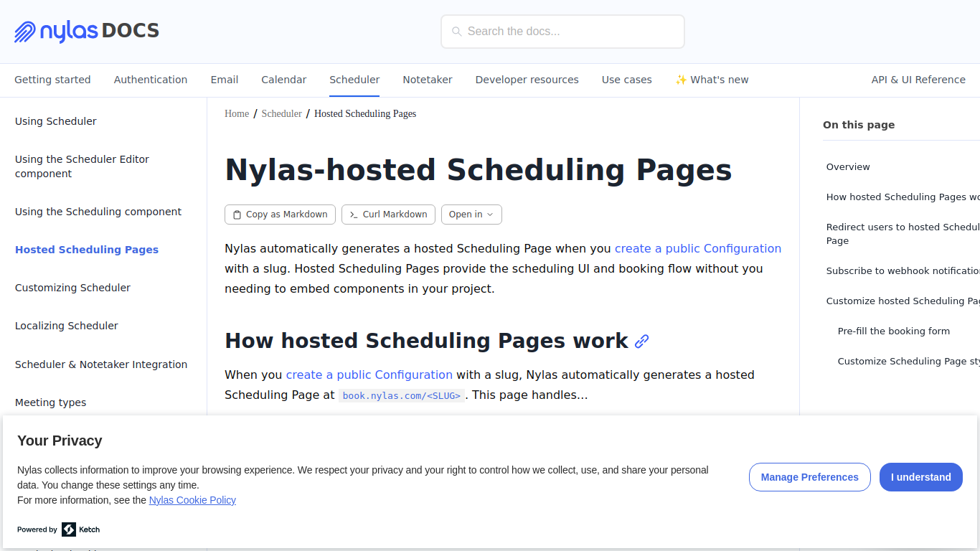Viewport: 980px width, 551px height.
Task: Open Using the Scheduling component
Action: click(98, 212)
